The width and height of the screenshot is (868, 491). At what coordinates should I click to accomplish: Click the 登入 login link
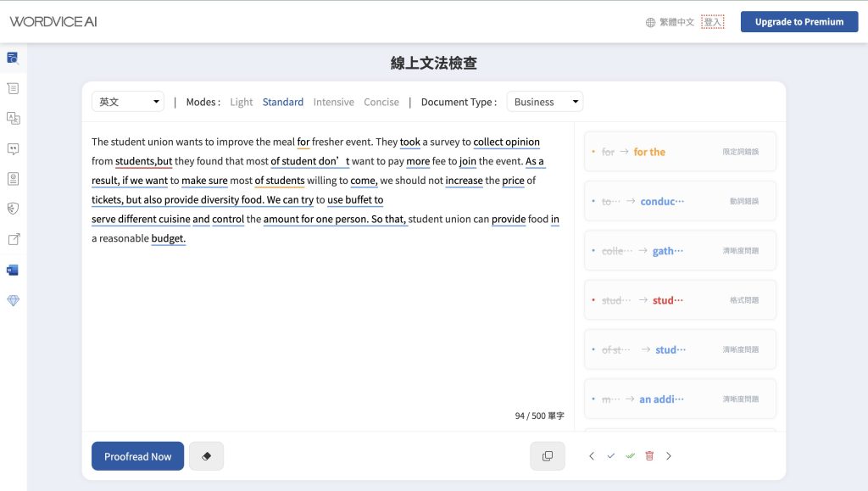coord(713,22)
